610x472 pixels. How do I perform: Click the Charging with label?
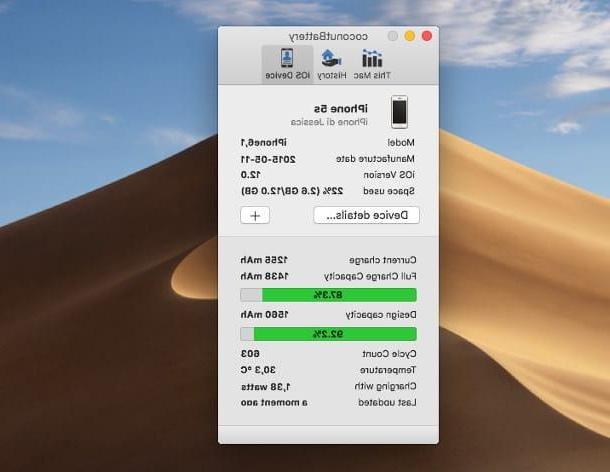pyautogui.click(x=385, y=386)
